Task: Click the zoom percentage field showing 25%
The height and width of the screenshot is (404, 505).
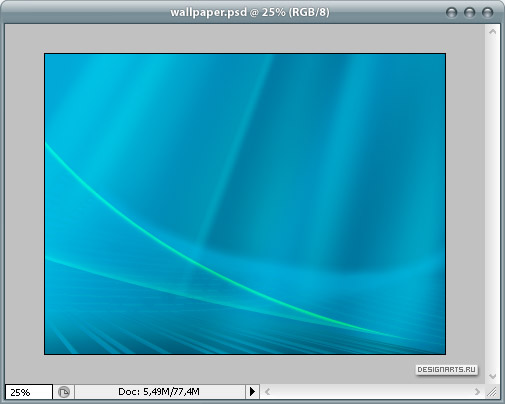Action: coord(29,392)
